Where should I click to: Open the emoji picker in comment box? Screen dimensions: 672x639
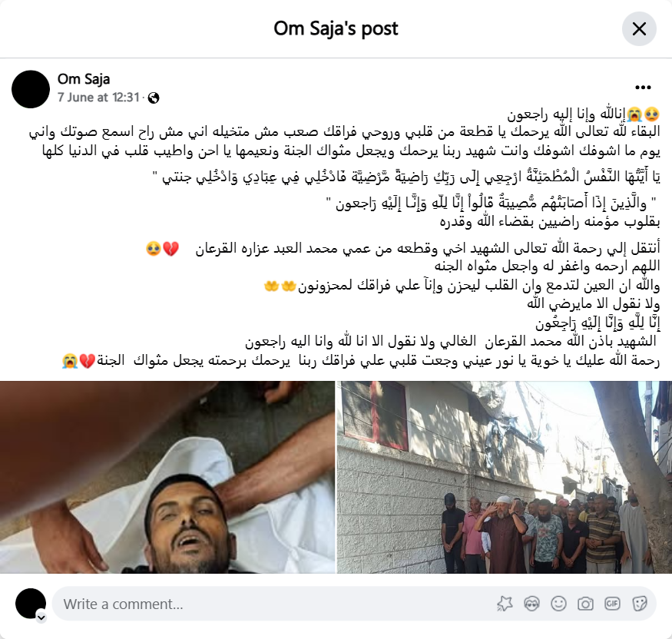558,604
